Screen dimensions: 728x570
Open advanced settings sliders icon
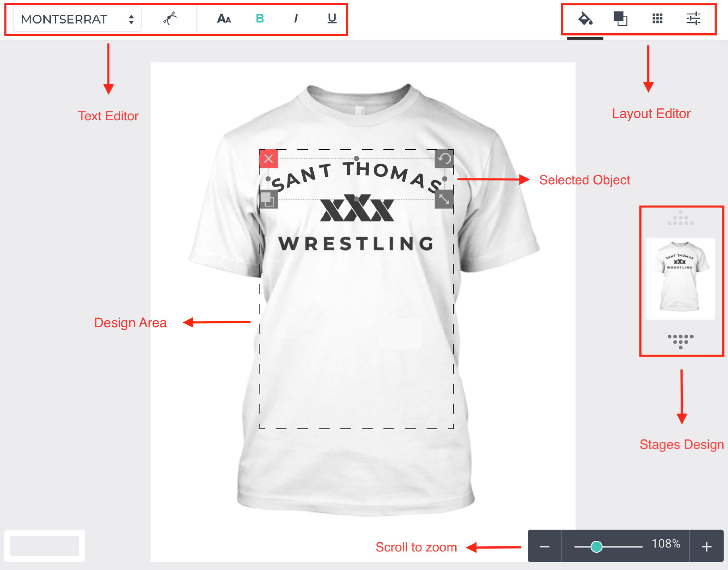pos(693,19)
